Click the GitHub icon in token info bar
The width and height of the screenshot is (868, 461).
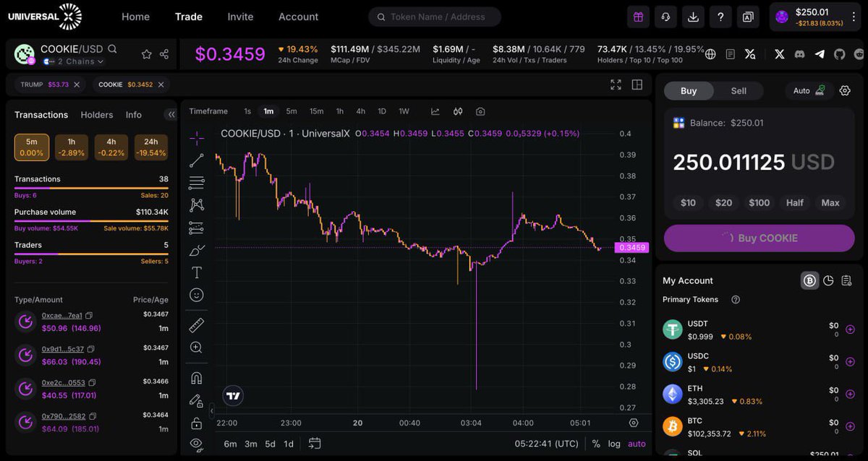pyautogui.click(x=839, y=54)
